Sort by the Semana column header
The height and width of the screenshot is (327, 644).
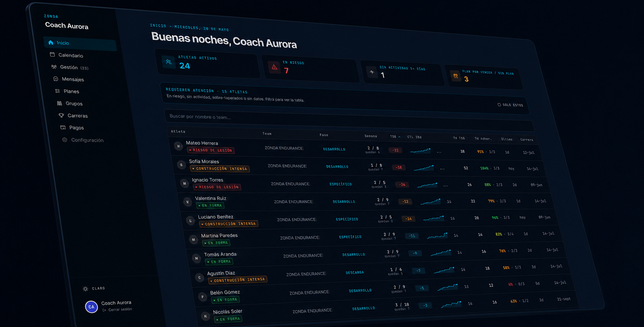point(371,136)
